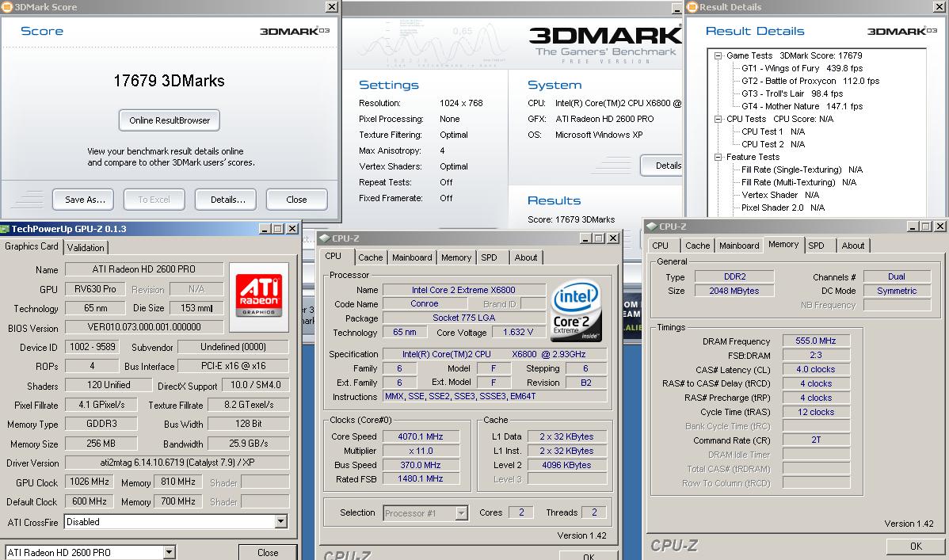The height and width of the screenshot is (560, 949).
Task: Click the 3DMark Score window title icon
Action: tap(6, 6)
